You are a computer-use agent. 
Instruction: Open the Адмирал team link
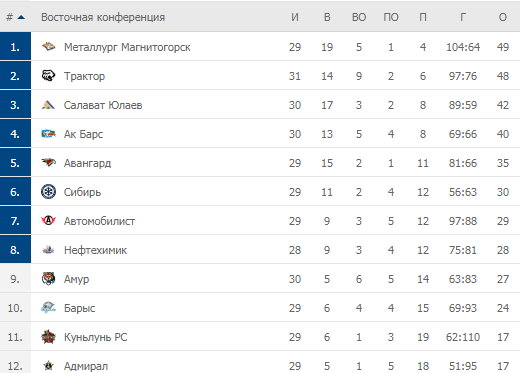(x=86, y=366)
